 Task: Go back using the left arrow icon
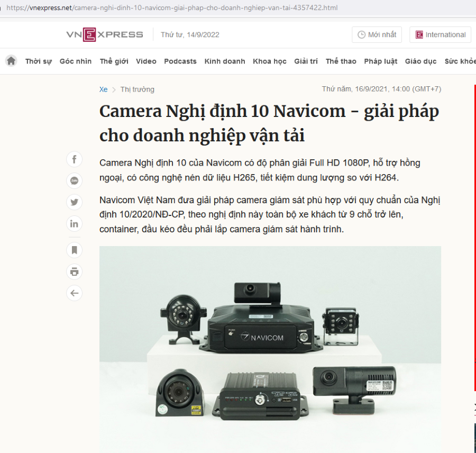click(x=74, y=293)
